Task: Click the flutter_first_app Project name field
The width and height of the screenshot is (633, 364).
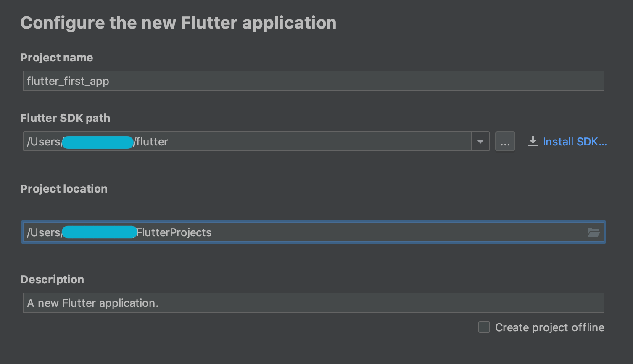Action: click(313, 81)
